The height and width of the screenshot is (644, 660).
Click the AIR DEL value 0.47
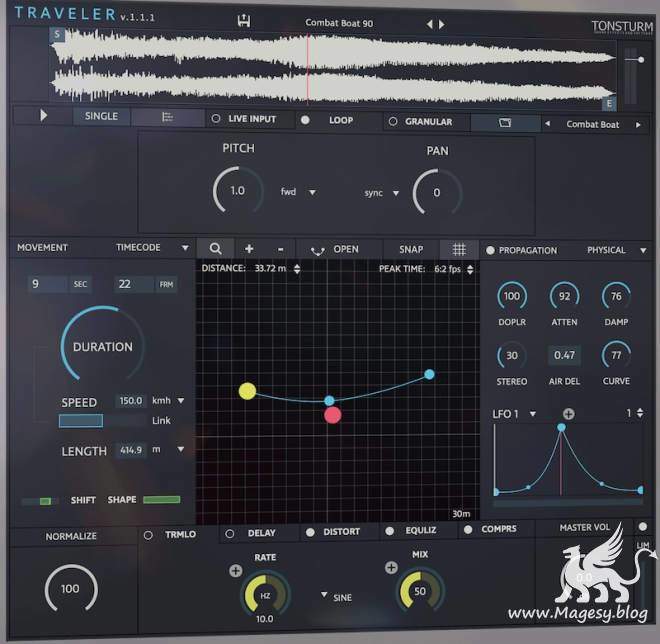pyautogui.click(x=564, y=355)
